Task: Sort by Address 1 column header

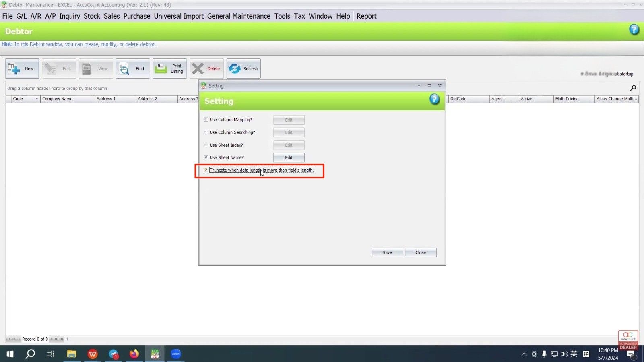Action: [x=115, y=99]
